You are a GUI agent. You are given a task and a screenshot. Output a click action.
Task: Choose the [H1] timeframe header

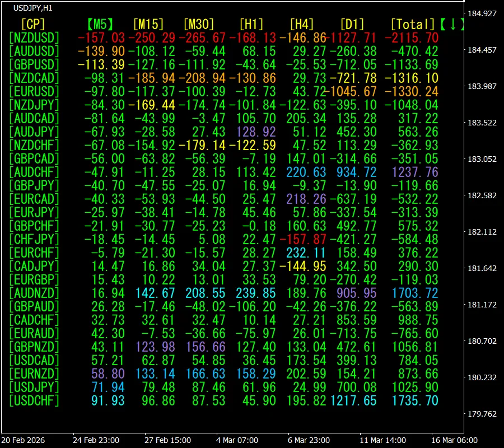251,24
